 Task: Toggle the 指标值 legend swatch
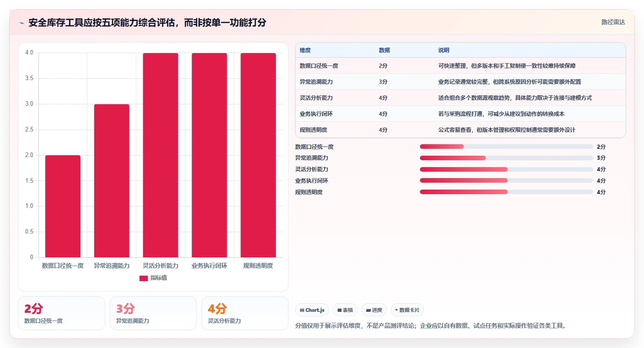pyautogui.click(x=144, y=278)
